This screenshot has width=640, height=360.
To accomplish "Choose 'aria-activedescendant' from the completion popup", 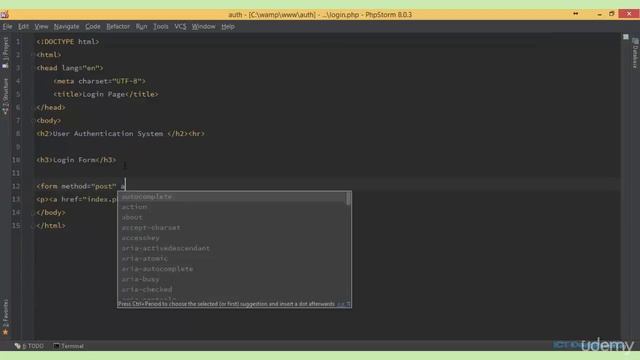I will coord(232,248).
